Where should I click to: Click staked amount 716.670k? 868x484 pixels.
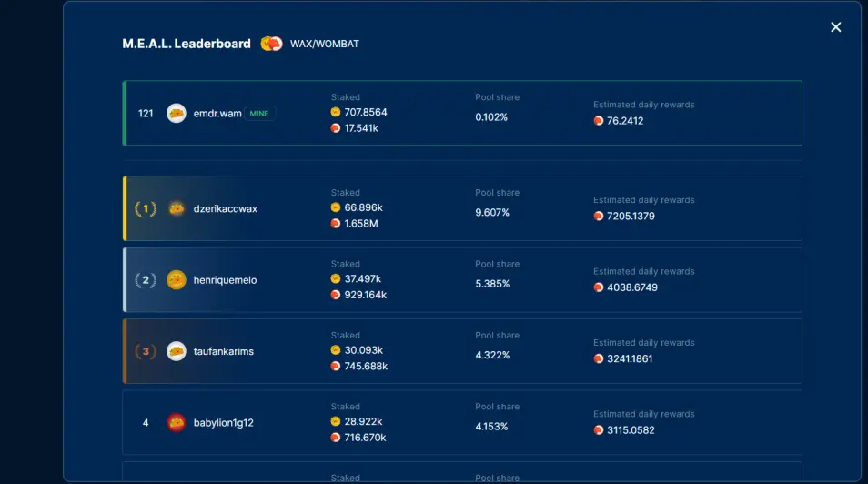(366, 438)
